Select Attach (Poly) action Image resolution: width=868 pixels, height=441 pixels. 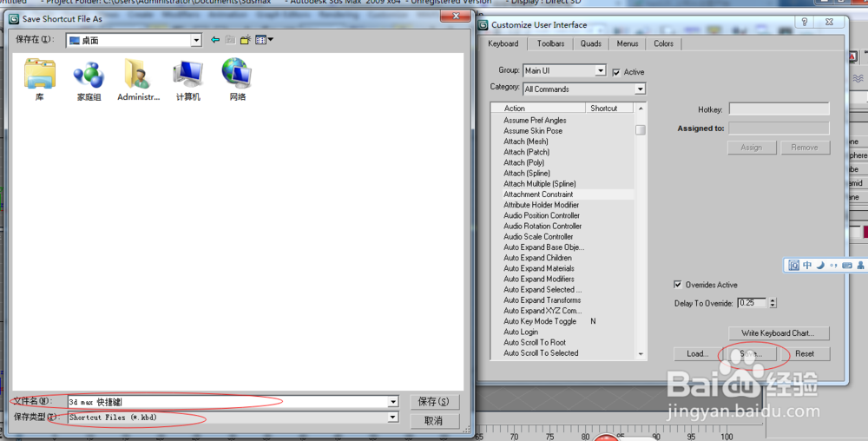click(x=523, y=162)
